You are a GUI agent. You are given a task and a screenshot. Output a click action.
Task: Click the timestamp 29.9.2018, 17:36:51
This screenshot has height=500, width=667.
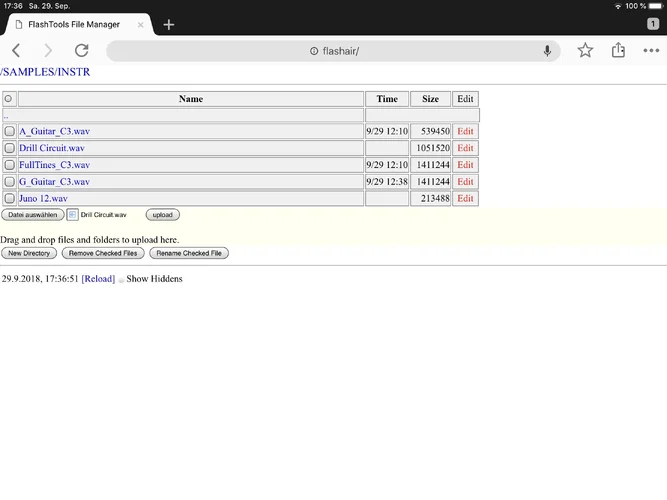click(x=40, y=279)
